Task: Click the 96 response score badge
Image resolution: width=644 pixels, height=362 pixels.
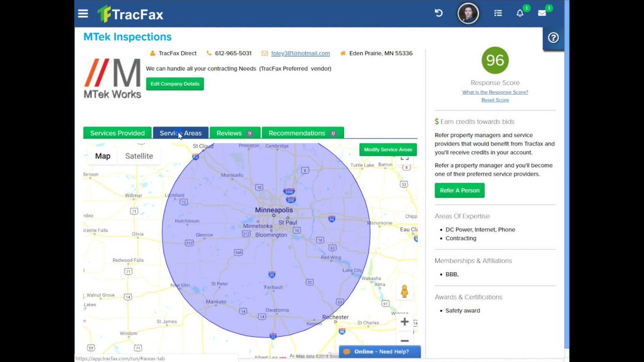Action: [x=495, y=60]
